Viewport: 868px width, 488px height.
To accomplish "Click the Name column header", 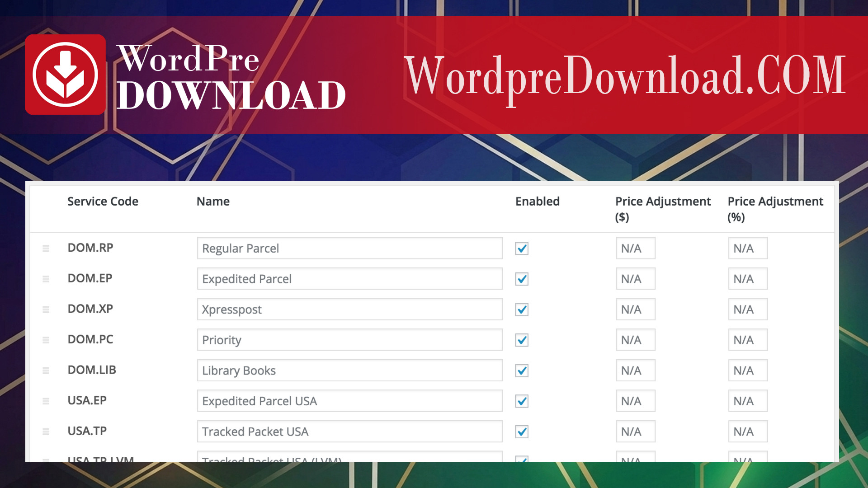I will tap(213, 202).
